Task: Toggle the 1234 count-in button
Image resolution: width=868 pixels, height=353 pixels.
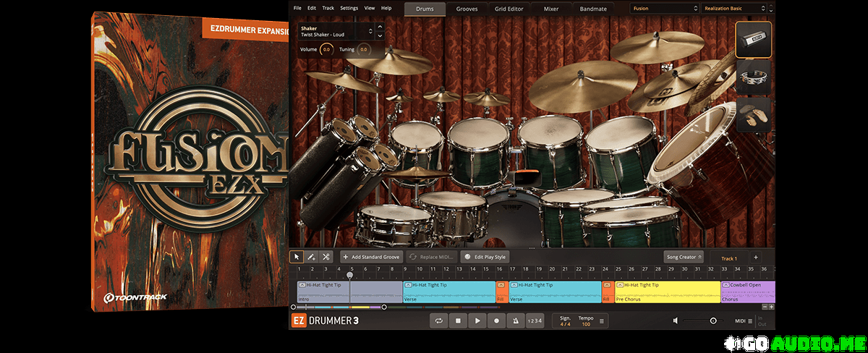Action: coord(534,320)
